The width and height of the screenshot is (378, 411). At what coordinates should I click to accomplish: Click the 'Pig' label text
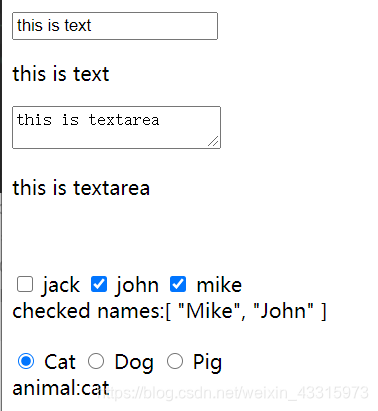pos(207,363)
